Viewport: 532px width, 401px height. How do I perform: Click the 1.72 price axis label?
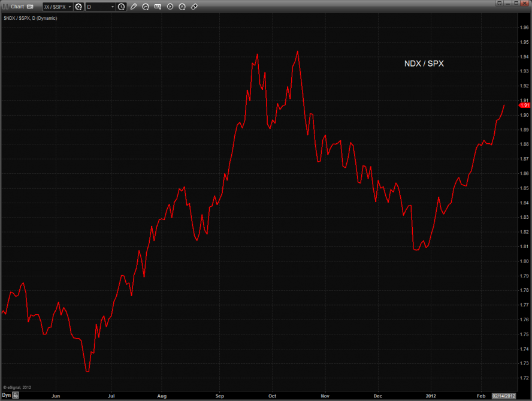click(524, 378)
